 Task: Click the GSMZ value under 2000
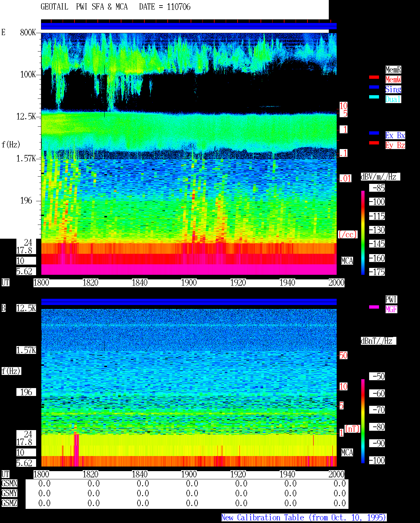(340, 503)
